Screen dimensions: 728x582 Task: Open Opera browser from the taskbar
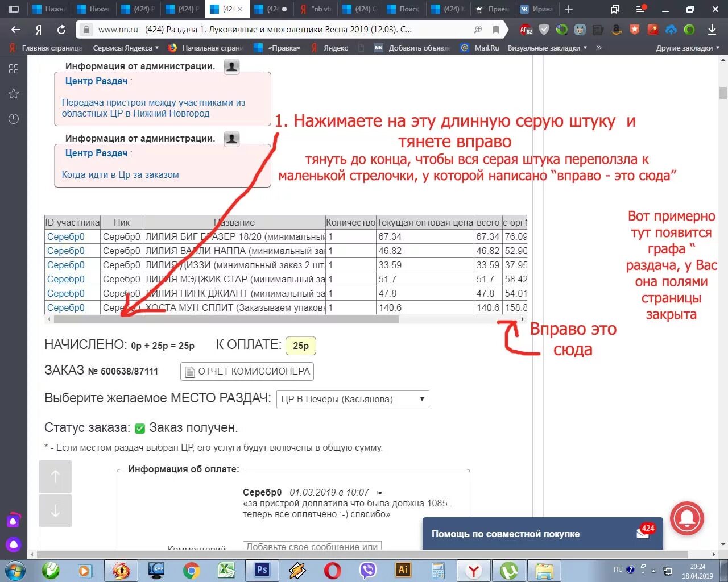[x=333, y=569]
